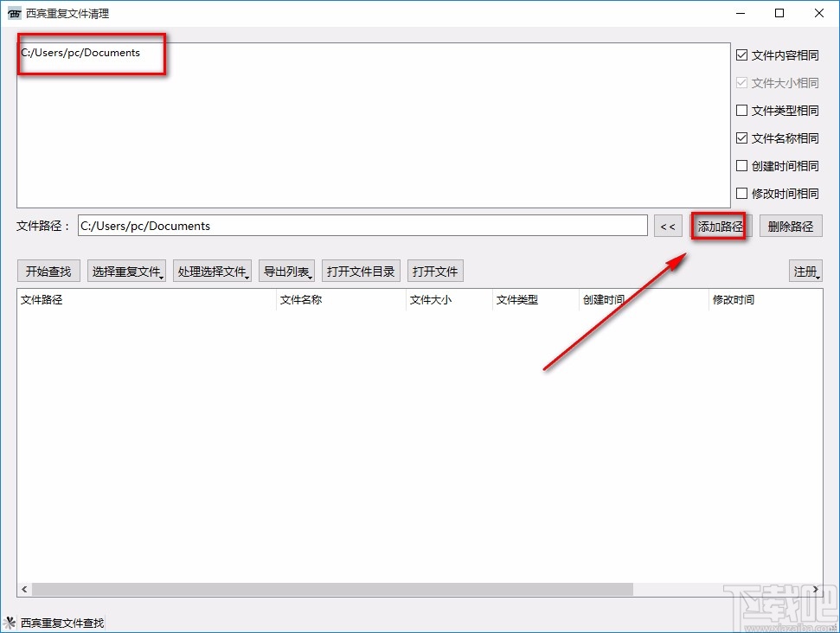Viewport: 840px width, 633px height.
Task: Click the 打开文件 button
Action: tap(435, 271)
